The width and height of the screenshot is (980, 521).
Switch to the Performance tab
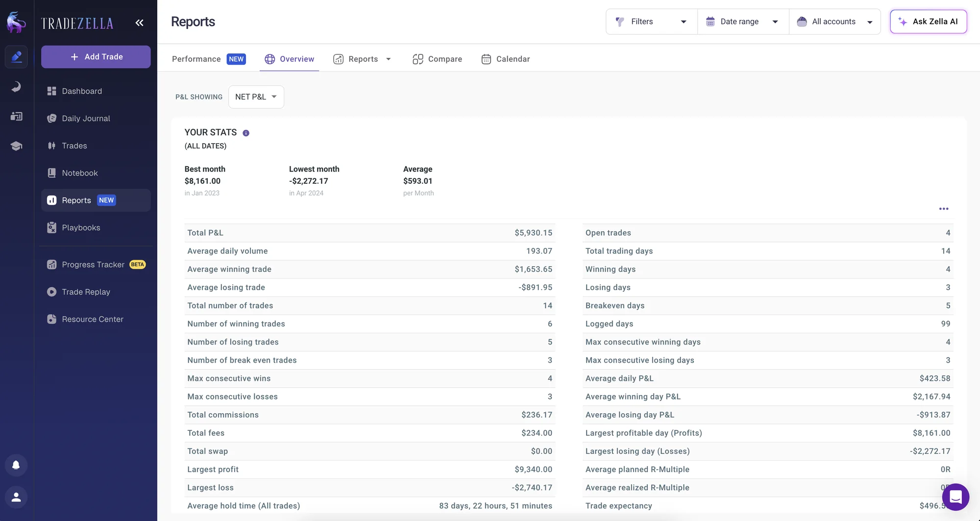click(209, 59)
